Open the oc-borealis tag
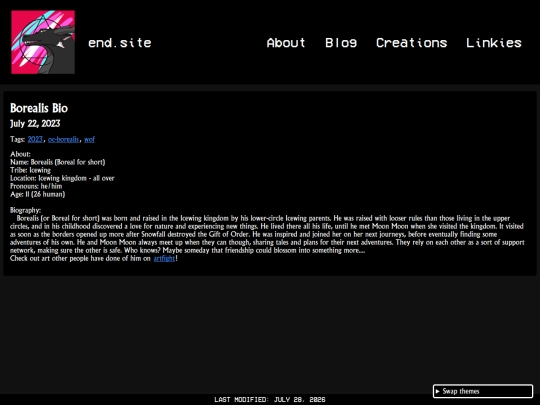 click(63, 139)
